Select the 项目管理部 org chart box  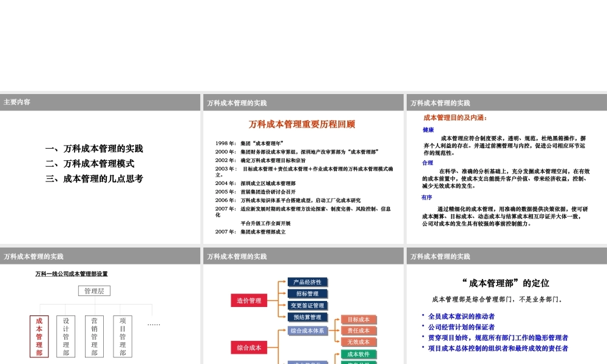123,337
